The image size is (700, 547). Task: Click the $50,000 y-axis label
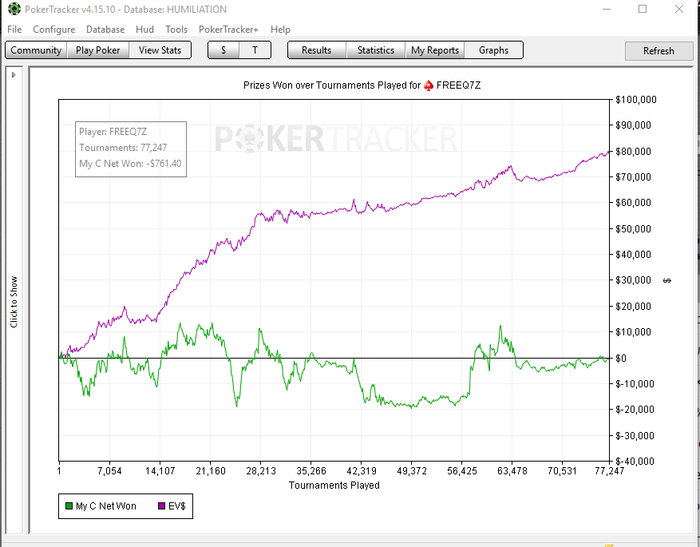(x=633, y=229)
